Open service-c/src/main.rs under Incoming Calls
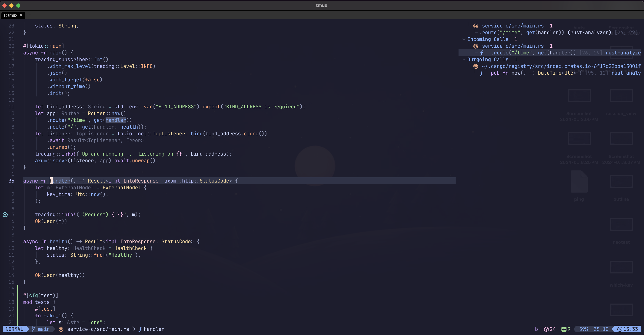This screenshot has width=644, height=335. 513,46
